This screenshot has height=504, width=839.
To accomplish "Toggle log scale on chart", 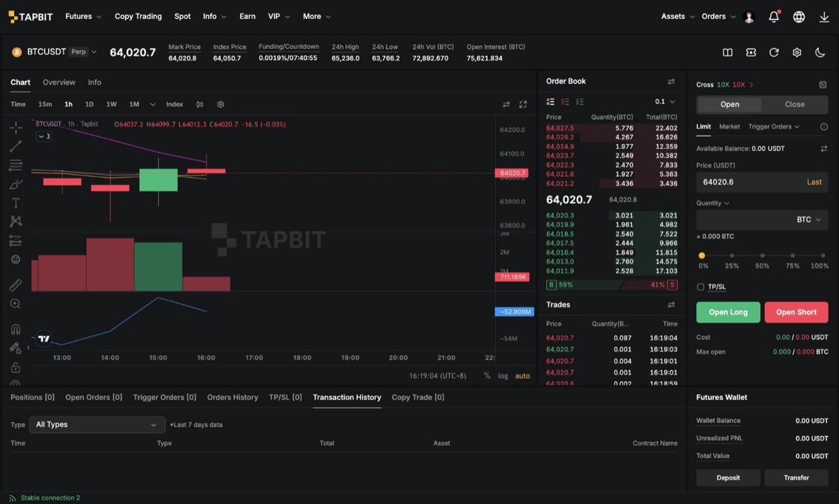I will [503, 376].
